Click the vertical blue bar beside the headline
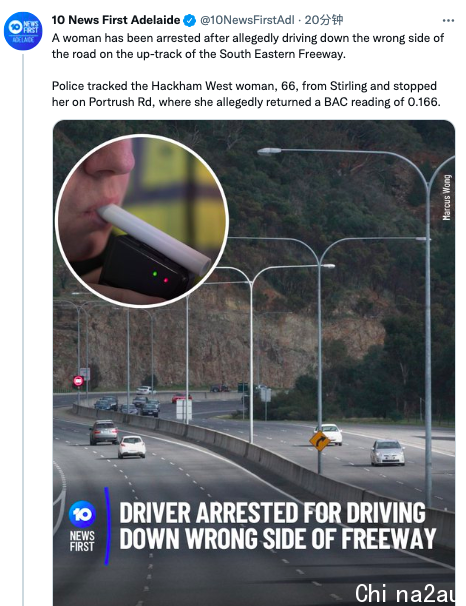The height and width of the screenshot is (606, 466). point(107,526)
